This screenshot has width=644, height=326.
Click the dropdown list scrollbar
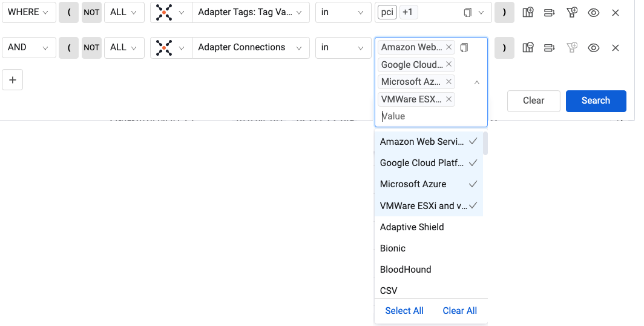pyautogui.click(x=485, y=143)
